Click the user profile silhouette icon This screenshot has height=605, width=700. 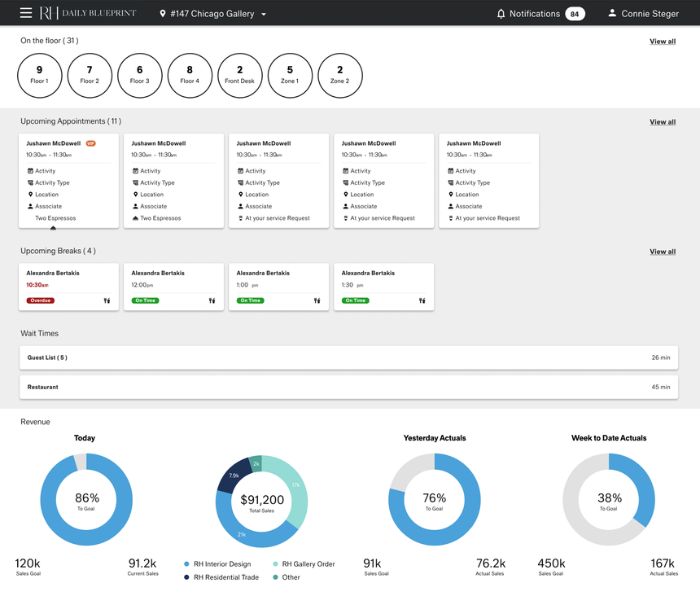612,14
